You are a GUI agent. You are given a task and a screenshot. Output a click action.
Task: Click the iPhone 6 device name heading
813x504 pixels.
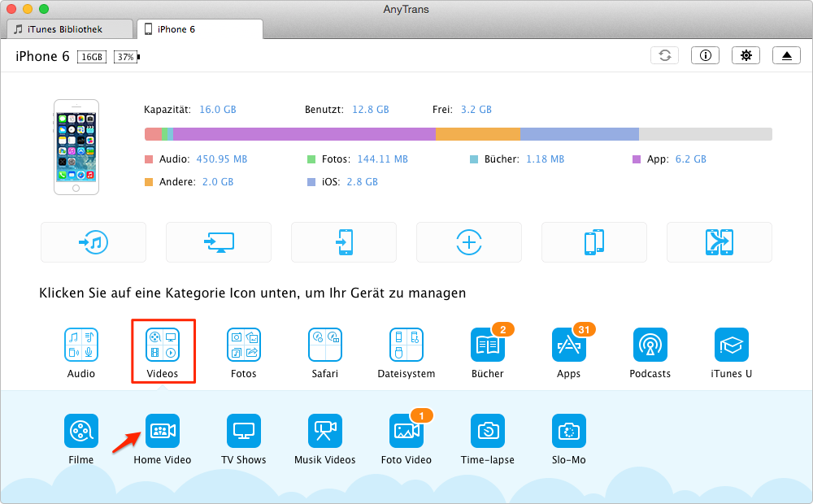coord(42,57)
